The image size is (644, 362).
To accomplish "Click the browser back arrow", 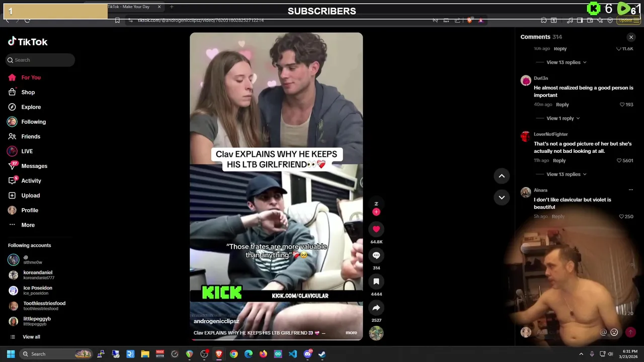I will (x=7, y=20).
